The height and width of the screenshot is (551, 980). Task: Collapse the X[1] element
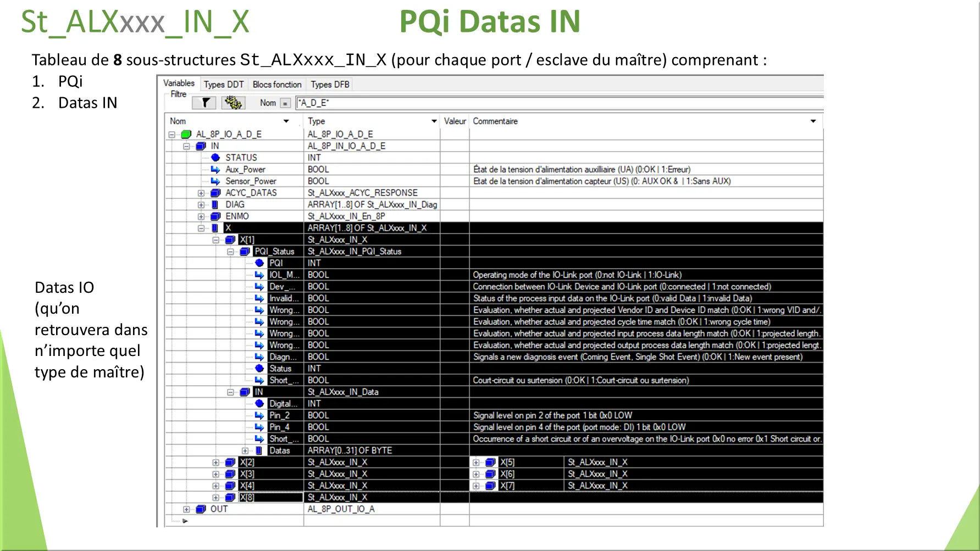pos(216,240)
